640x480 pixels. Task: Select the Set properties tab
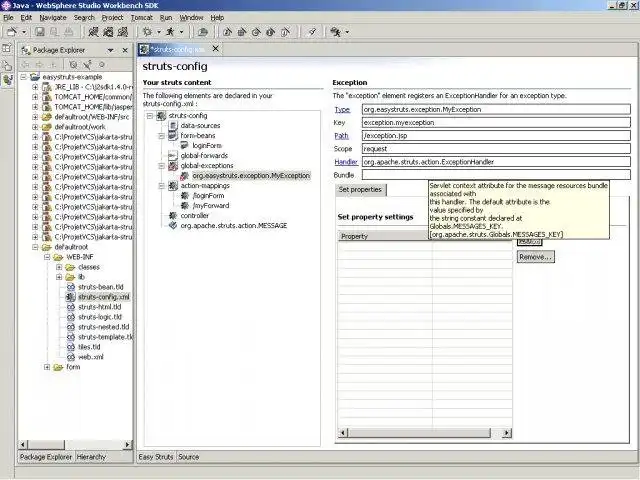click(360, 190)
